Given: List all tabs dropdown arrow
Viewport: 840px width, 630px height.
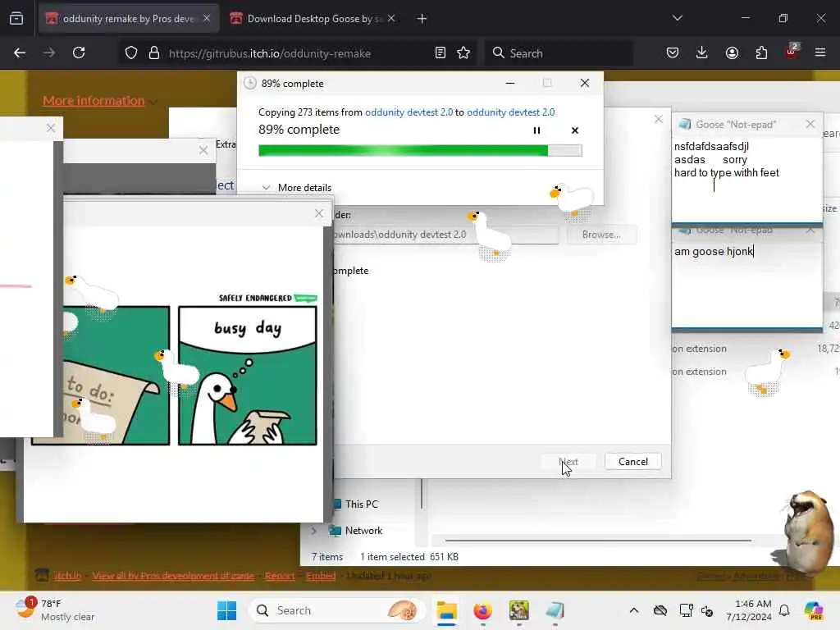Looking at the screenshot, I should pos(678,19).
